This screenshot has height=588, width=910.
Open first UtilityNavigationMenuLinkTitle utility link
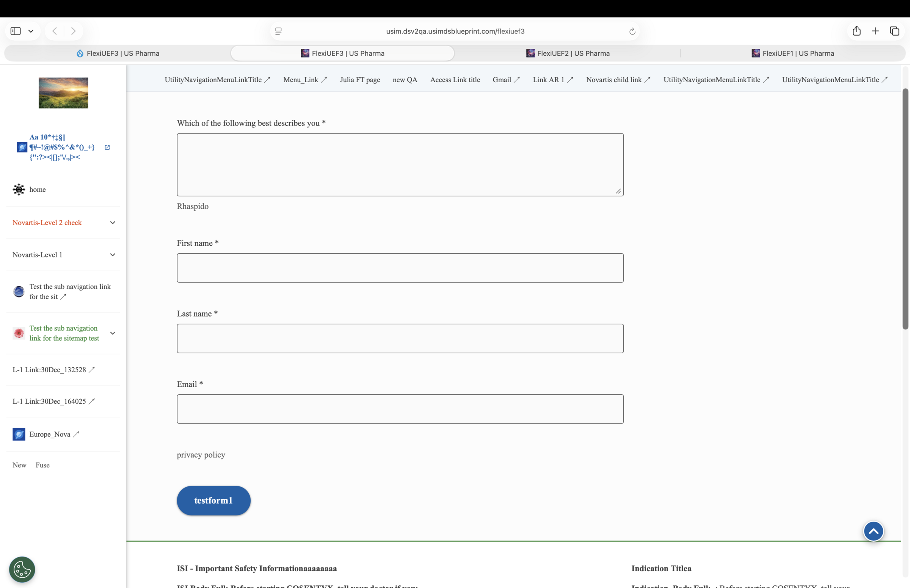218,80
